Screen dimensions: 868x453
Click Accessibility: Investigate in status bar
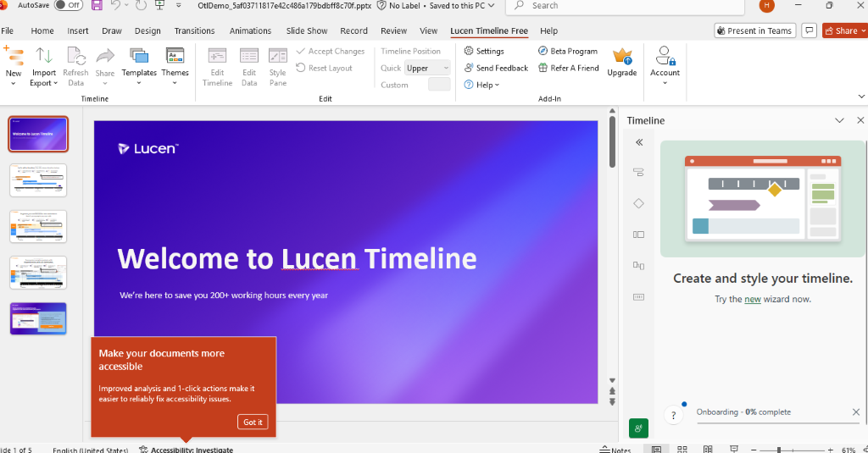186,449
